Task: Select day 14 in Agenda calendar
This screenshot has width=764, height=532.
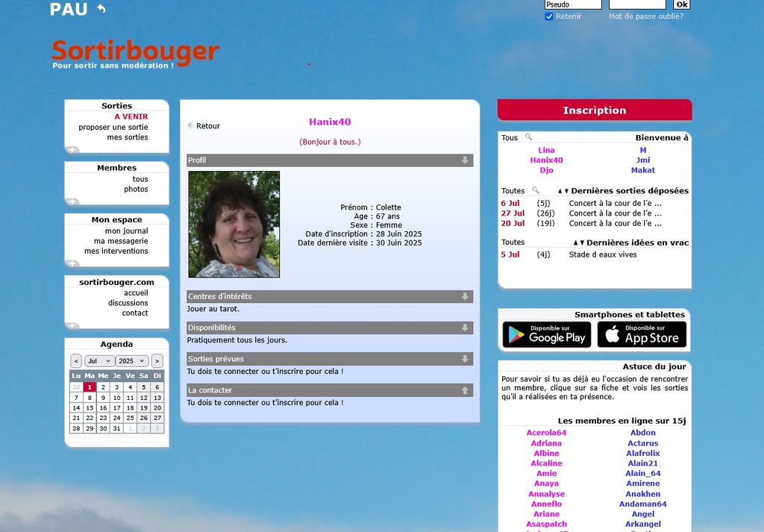Action: click(77, 408)
